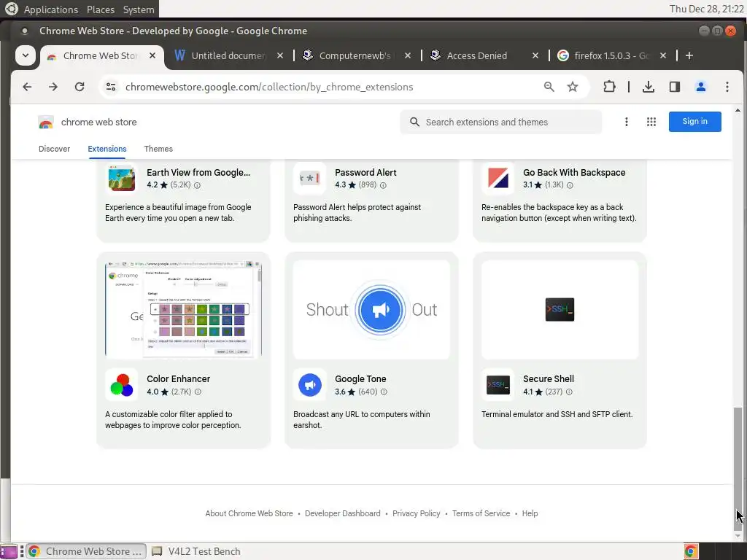This screenshot has height=560, width=747.
Task: Open site information icon in address bar
Action: [111, 87]
